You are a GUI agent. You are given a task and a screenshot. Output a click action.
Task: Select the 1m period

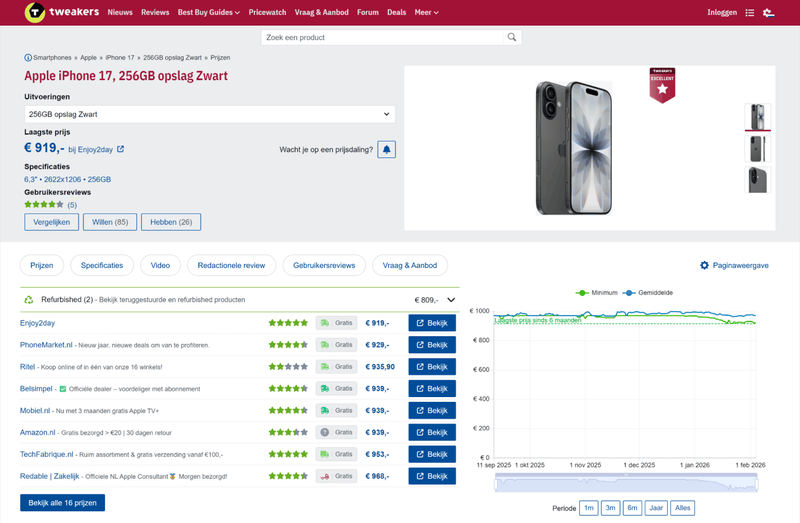point(589,508)
